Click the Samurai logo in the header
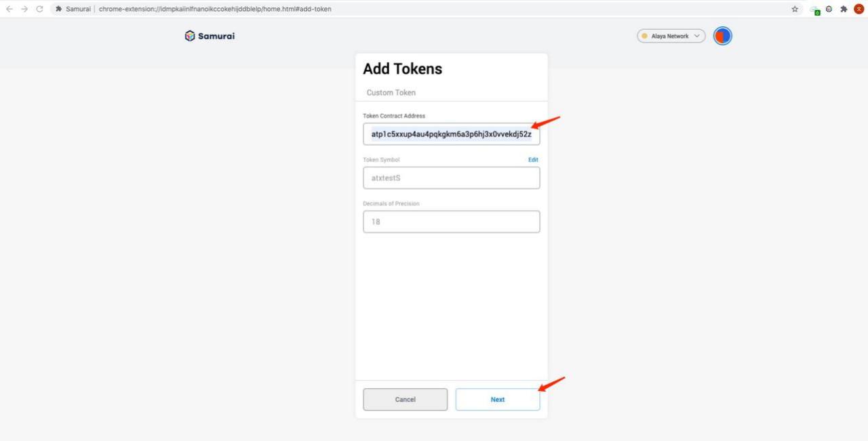Viewport: 868px width, 441px height. [210, 36]
